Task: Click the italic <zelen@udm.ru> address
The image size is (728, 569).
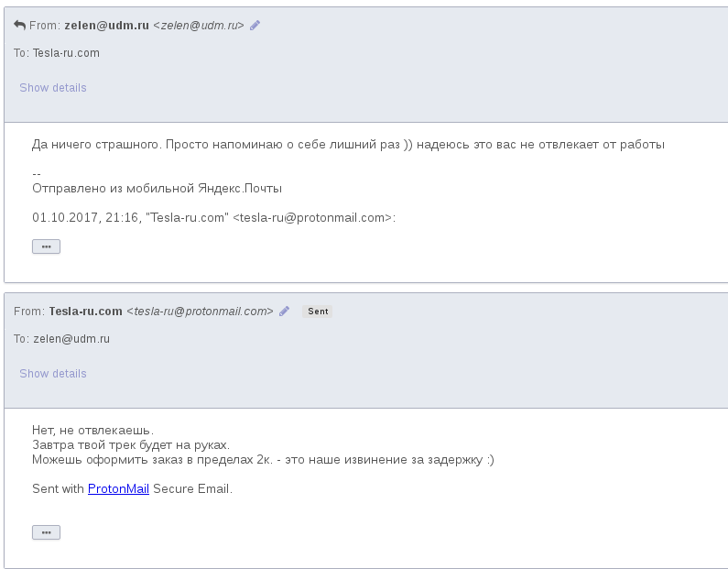Action: coord(199,26)
